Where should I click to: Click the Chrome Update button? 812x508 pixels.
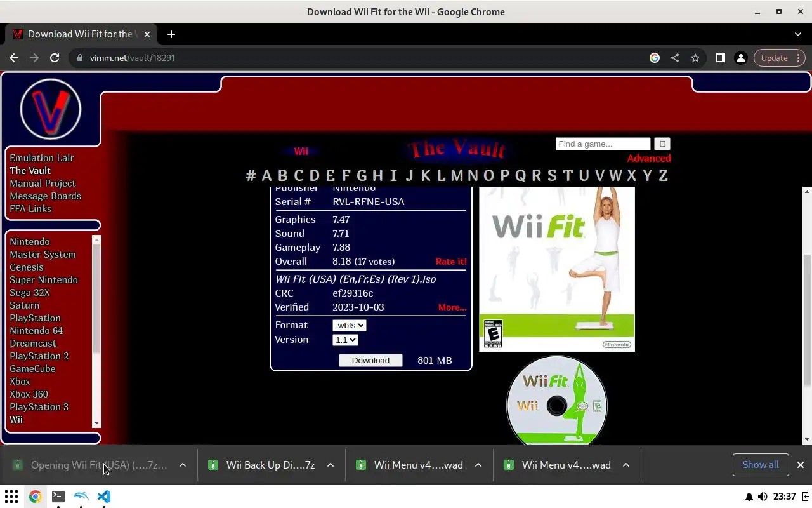pos(775,58)
